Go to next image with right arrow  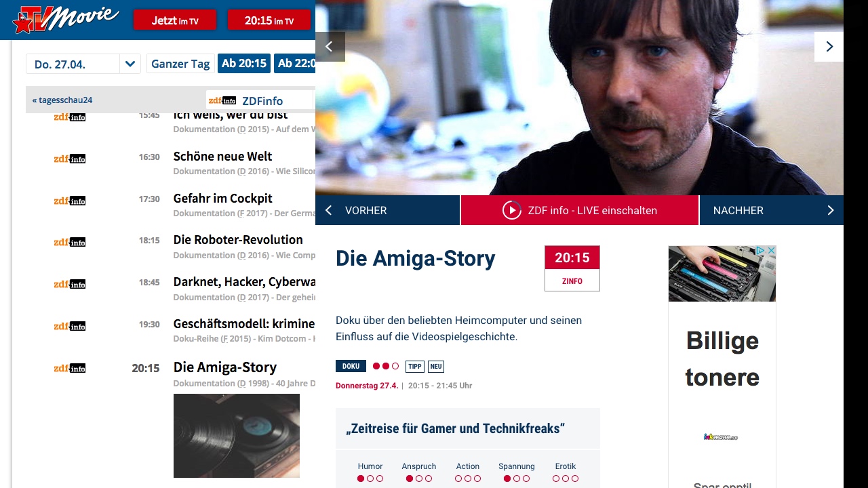tap(829, 47)
